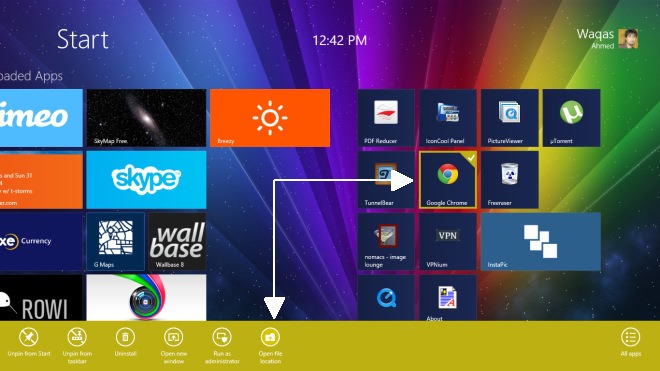Open the orange weather forecast tile
The image size is (660, 371).
click(x=41, y=180)
